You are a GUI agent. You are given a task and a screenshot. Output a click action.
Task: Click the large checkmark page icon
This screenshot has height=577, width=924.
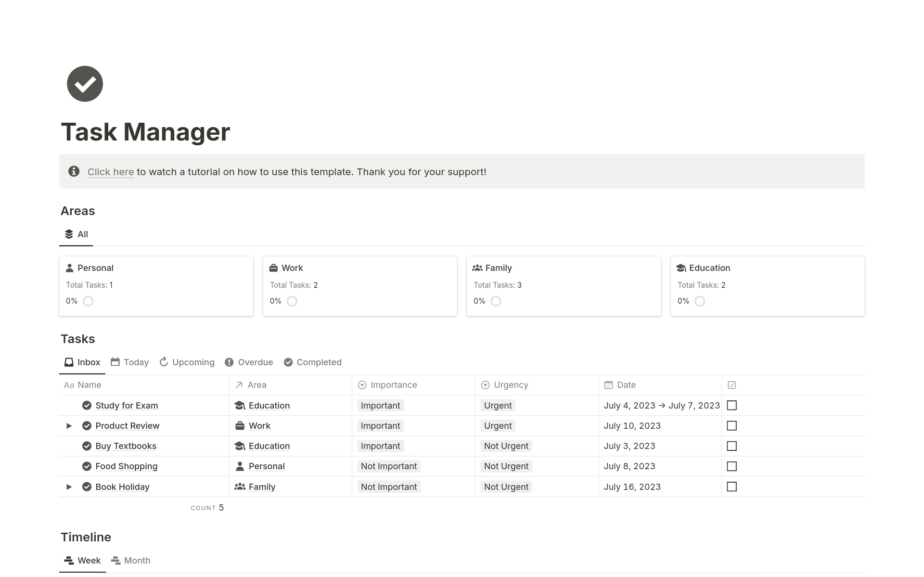[x=85, y=84]
